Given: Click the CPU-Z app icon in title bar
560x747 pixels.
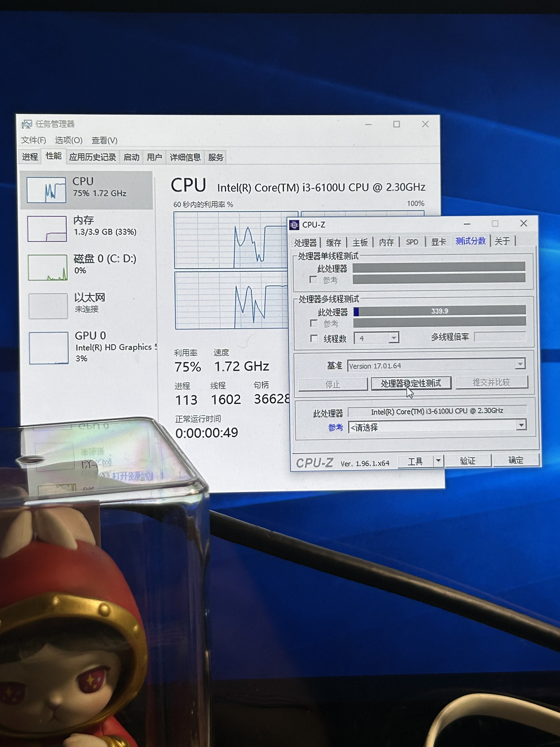Looking at the screenshot, I should pyautogui.click(x=294, y=225).
